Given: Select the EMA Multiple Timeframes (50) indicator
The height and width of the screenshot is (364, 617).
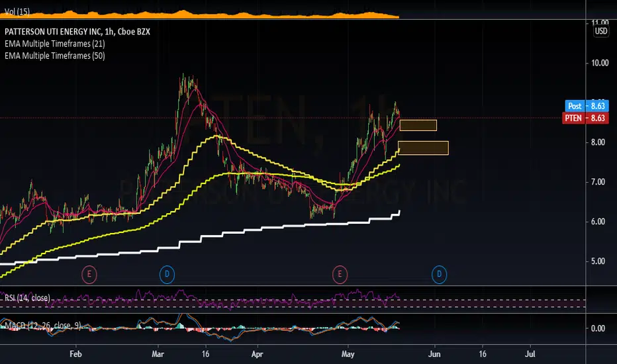Looking at the screenshot, I should click(x=55, y=56).
